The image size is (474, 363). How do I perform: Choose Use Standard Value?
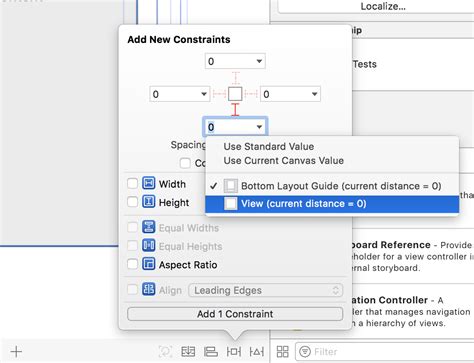point(269,146)
